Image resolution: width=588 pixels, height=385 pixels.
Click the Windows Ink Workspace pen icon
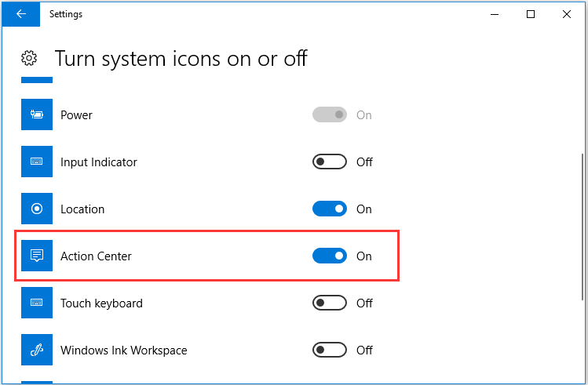[x=37, y=350]
